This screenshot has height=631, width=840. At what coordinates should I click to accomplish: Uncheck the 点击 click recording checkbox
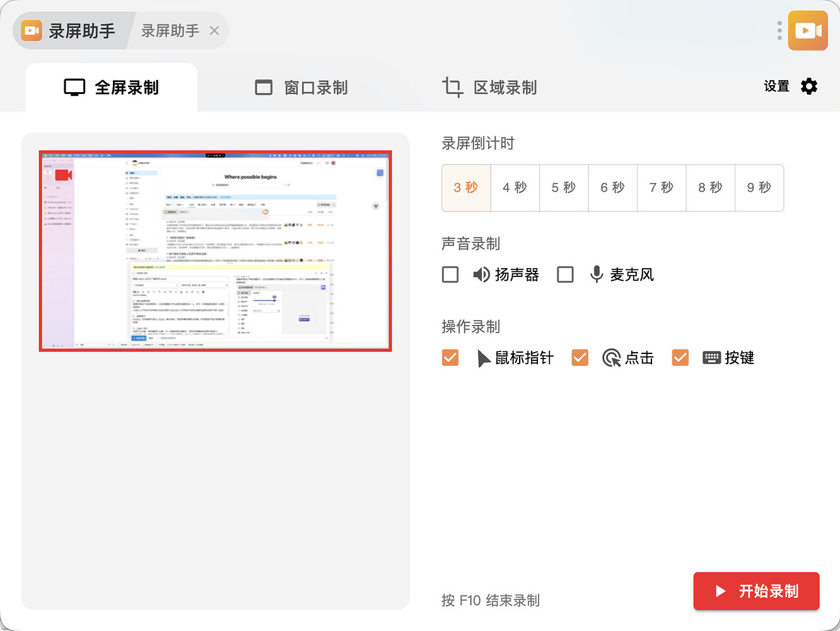tap(580, 358)
